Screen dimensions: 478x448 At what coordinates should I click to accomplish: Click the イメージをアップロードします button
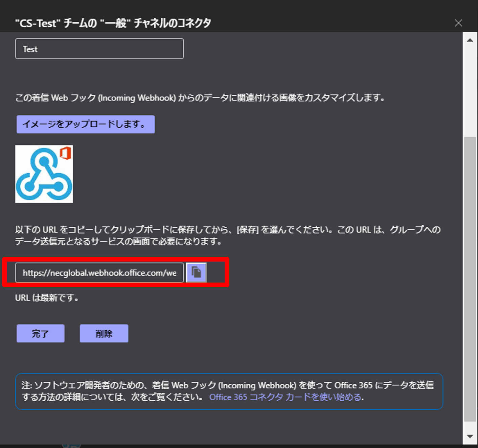(x=86, y=124)
